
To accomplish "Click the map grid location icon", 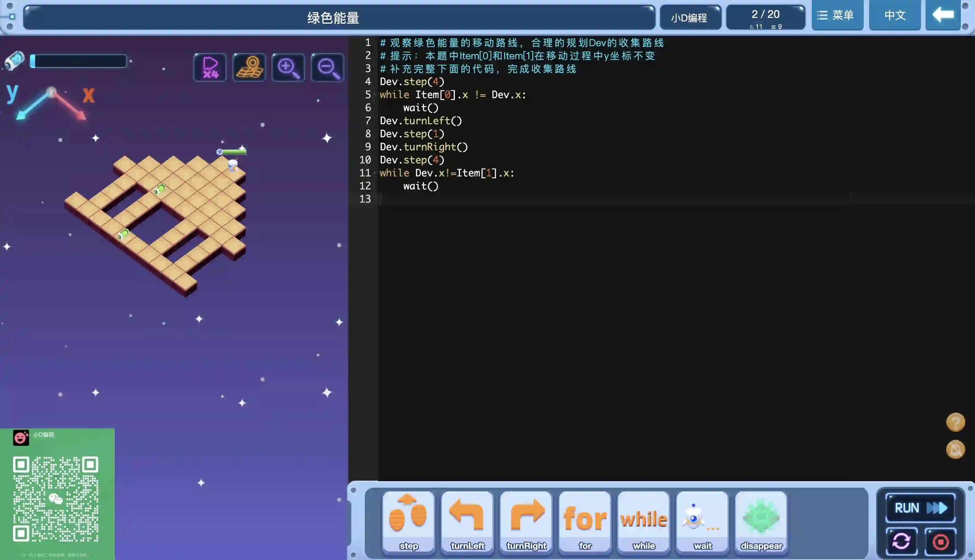I will click(249, 67).
